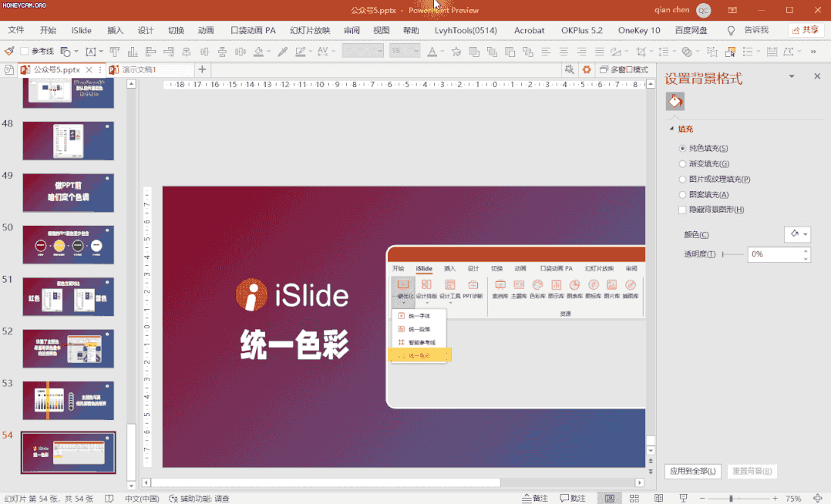The height and width of the screenshot is (504, 831).
Task: Click the eyedropper tool icon
Action: pos(282,52)
